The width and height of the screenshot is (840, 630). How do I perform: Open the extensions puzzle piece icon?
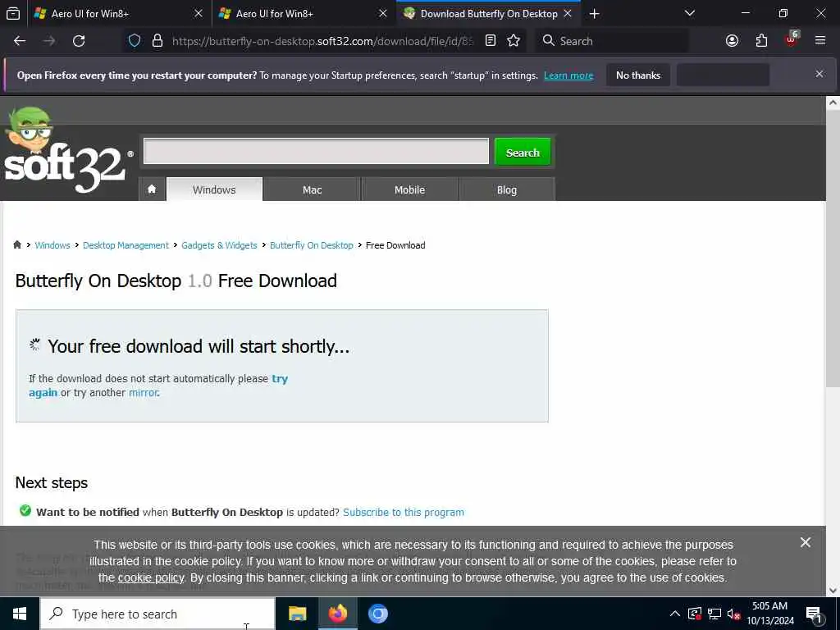click(x=761, y=41)
